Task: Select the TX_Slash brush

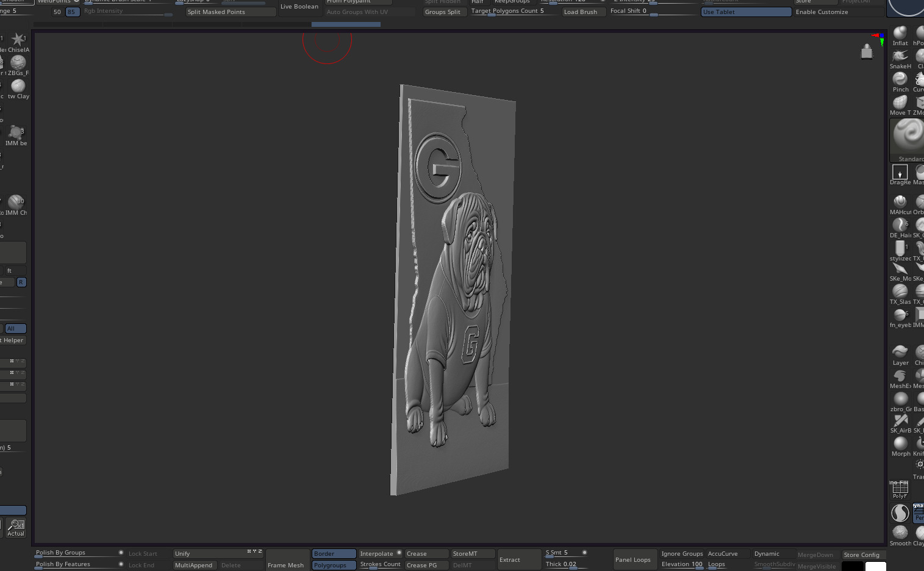Action: [x=900, y=295]
